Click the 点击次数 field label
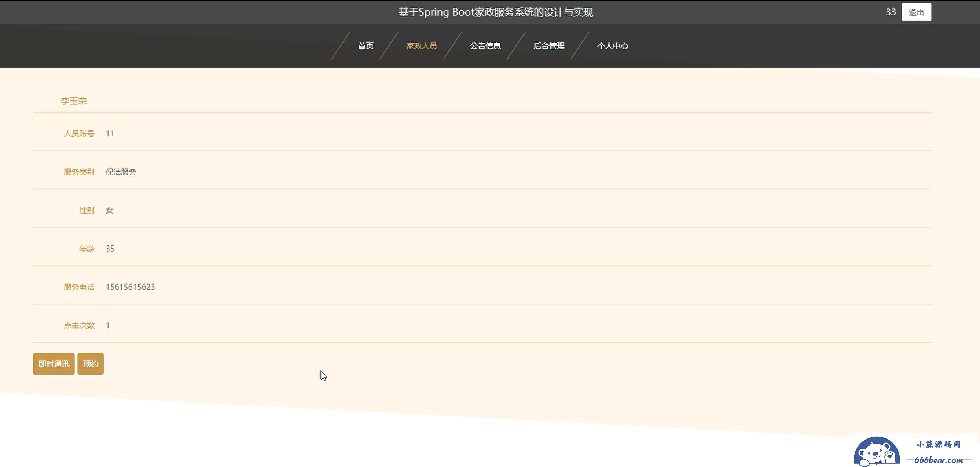Image resolution: width=980 pixels, height=467 pixels. [x=79, y=325]
